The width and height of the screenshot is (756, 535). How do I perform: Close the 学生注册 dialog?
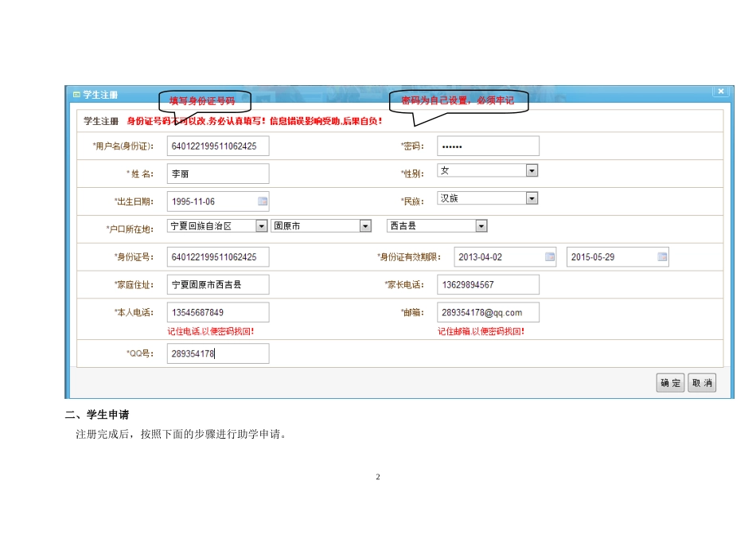(x=721, y=92)
